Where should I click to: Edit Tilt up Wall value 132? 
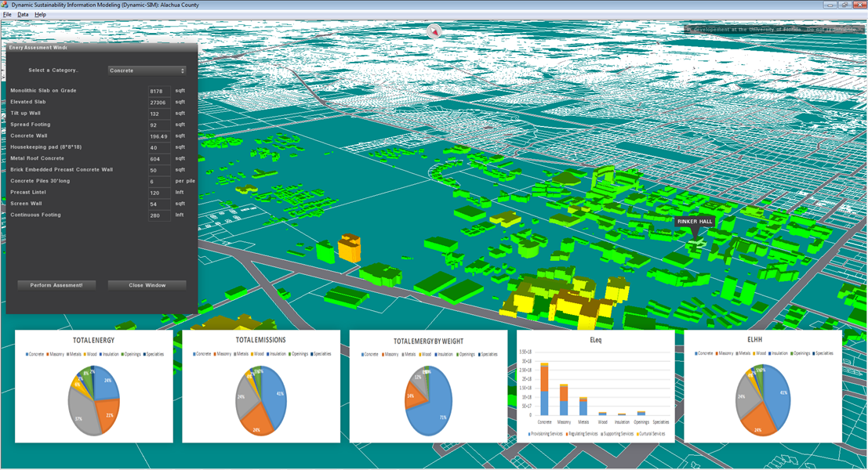click(x=159, y=114)
